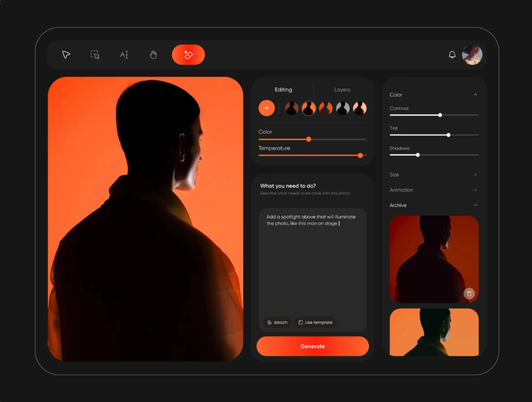Activate the AI text tool
Viewport: 532px width, 402px height.
[x=124, y=55]
